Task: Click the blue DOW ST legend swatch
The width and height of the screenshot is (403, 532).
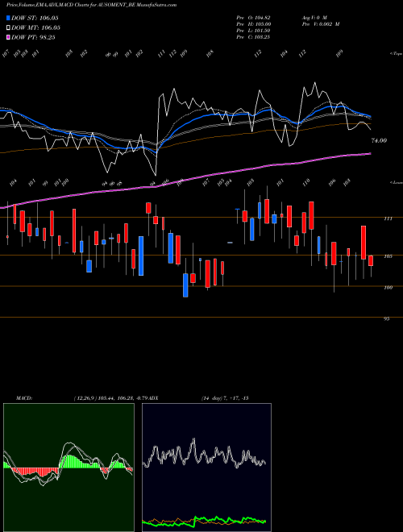Action: (x=8, y=18)
